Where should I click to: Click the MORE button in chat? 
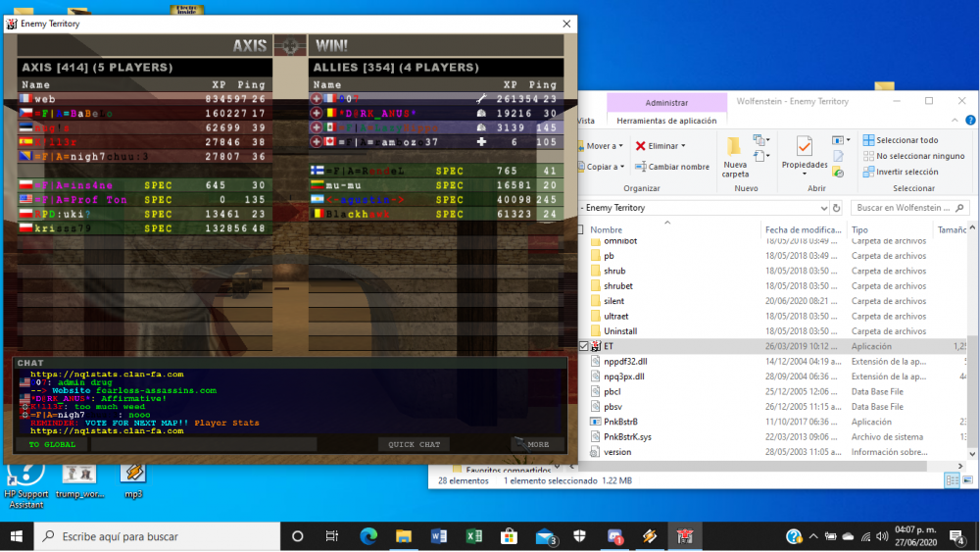point(537,444)
